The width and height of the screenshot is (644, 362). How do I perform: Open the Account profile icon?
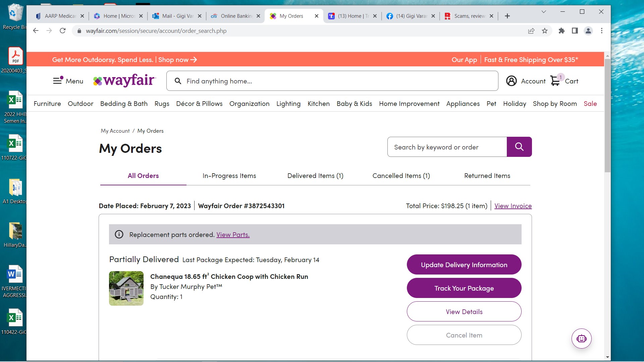point(511,81)
